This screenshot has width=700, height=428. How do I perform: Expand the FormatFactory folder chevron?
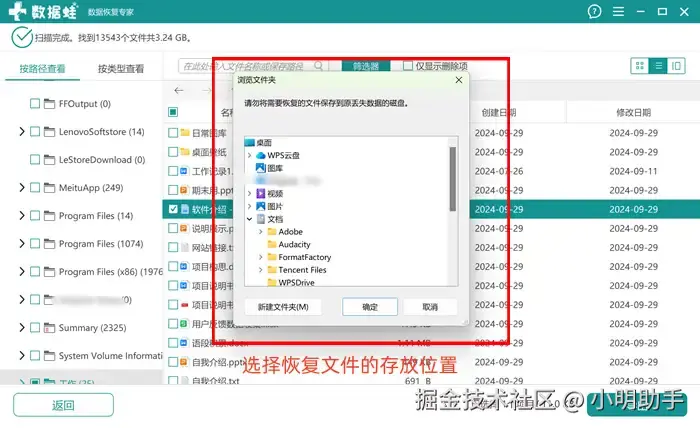click(x=261, y=258)
